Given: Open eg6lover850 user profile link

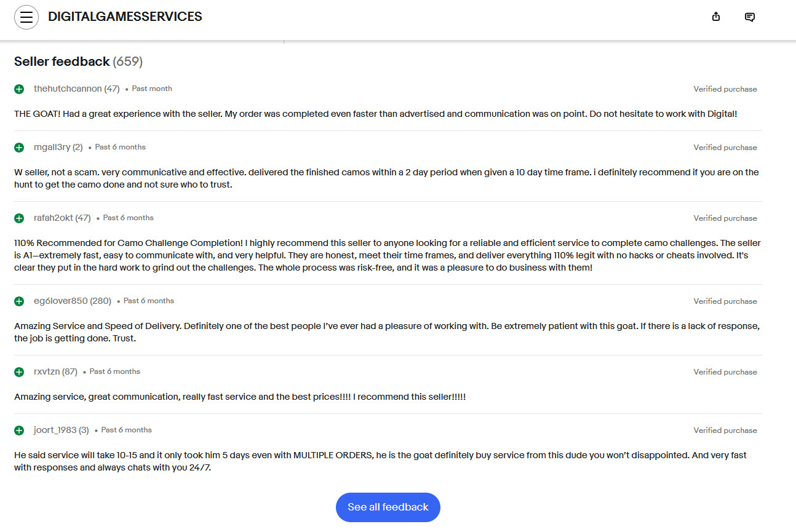Looking at the screenshot, I should [61, 301].
